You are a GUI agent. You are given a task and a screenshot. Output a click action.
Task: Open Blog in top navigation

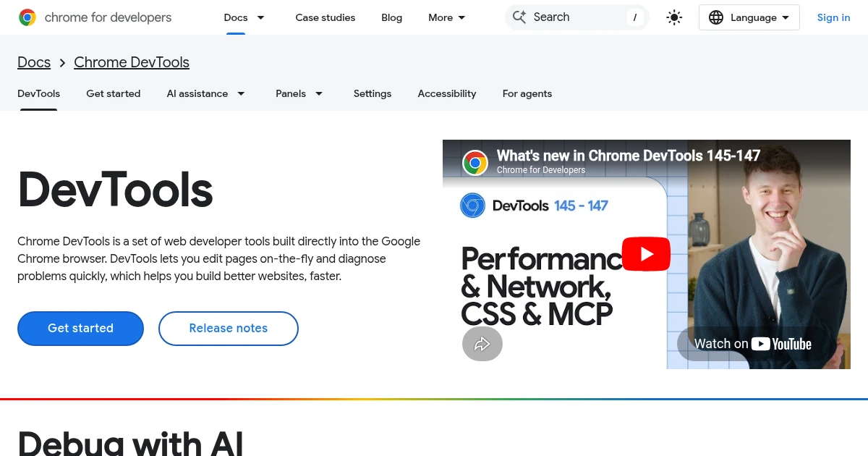[x=392, y=17]
